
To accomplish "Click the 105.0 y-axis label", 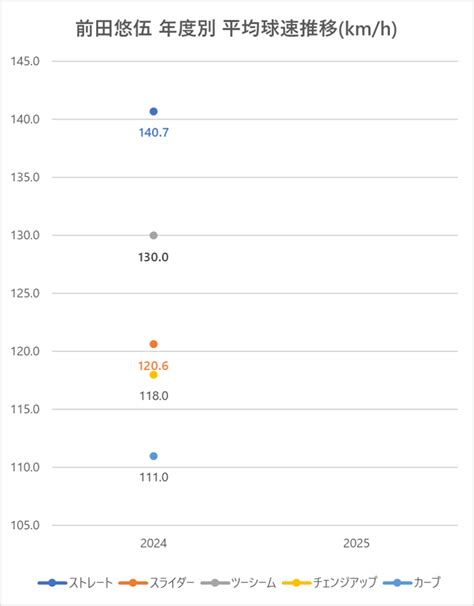I will (x=25, y=525).
